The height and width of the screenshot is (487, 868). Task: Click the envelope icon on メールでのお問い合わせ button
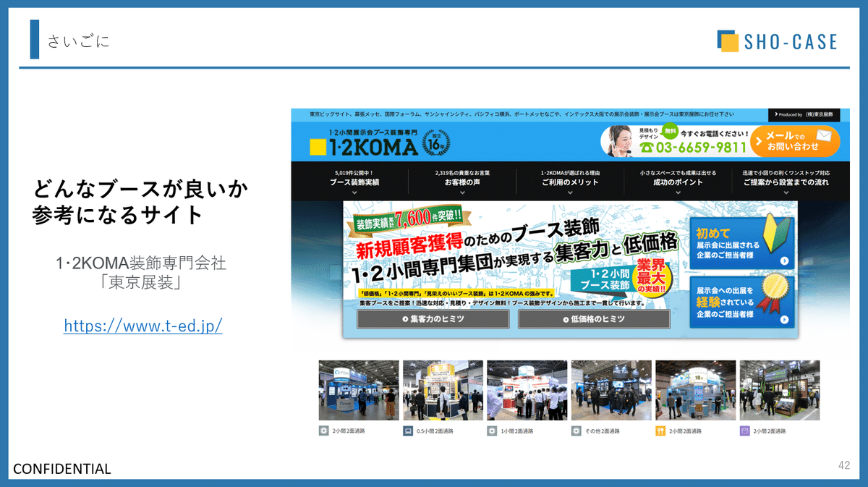pyautogui.click(x=823, y=134)
